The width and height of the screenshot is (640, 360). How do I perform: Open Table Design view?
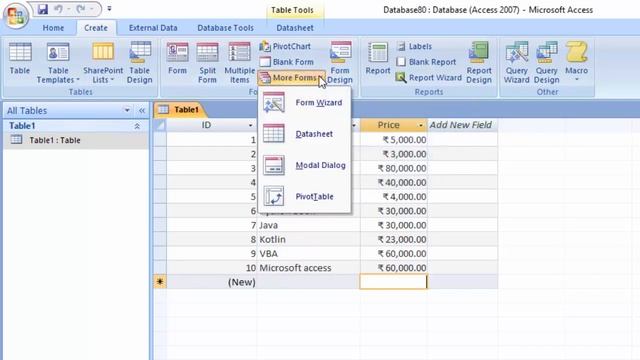point(140,63)
